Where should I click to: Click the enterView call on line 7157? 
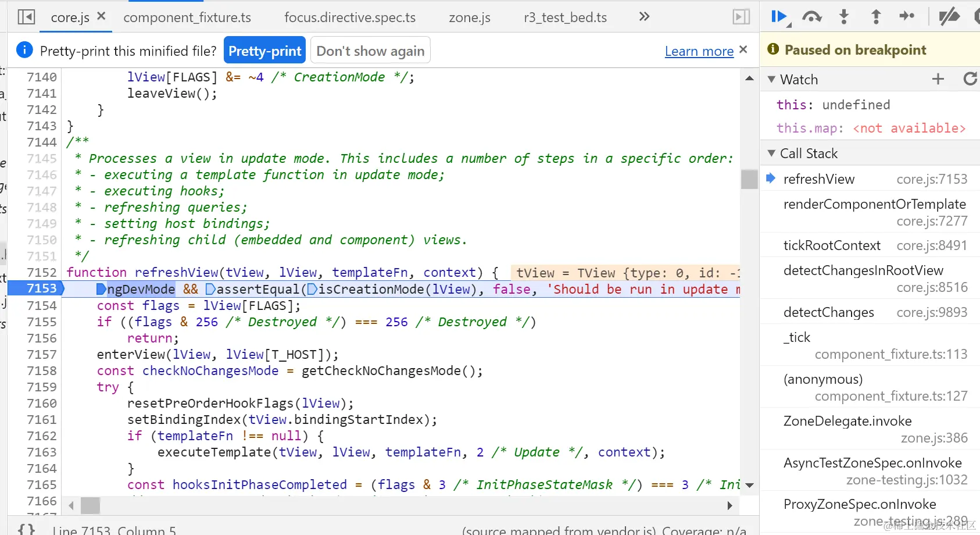pyautogui.click(x=131, y=354)
